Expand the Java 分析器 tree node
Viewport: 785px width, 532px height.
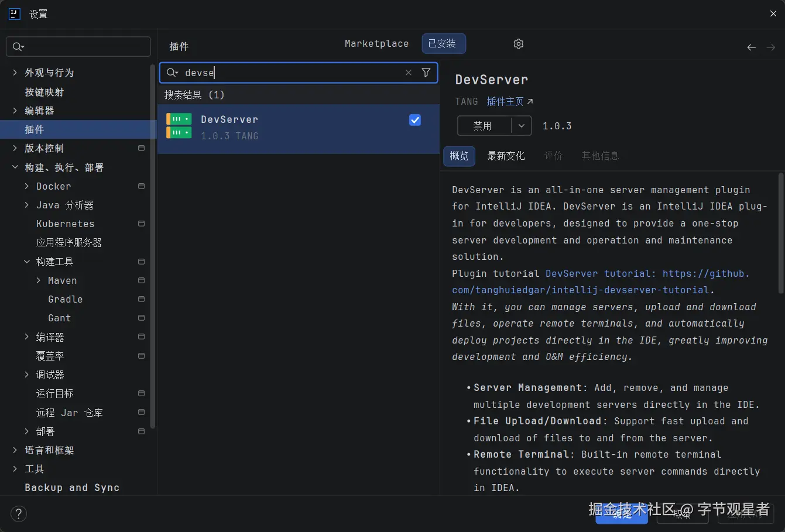[27, 205]
